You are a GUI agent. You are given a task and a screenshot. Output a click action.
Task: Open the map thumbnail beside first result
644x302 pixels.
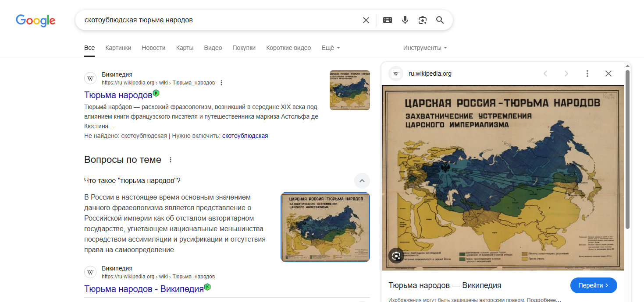coord(350,90)
